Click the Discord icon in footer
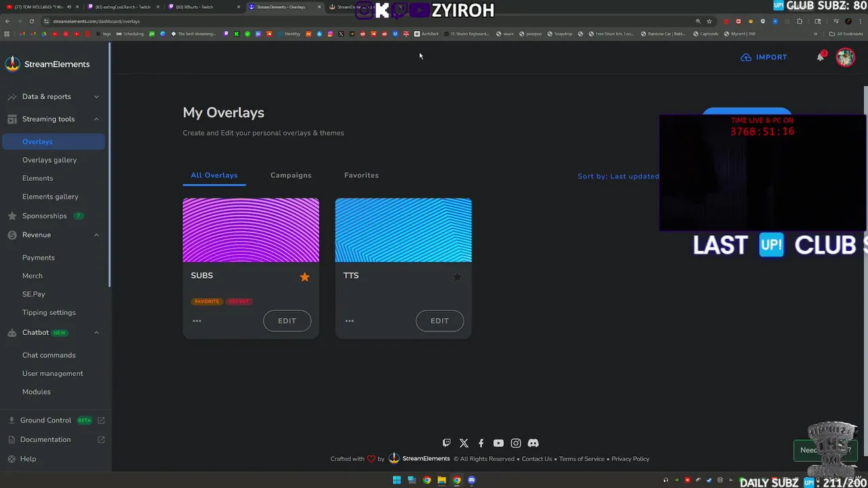The width and height of the screenshot is (868, 488). (533, 443)
